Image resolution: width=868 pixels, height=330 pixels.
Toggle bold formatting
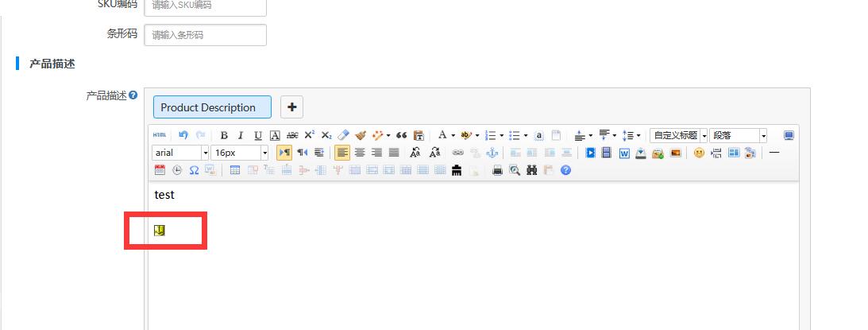click(224, 135)
